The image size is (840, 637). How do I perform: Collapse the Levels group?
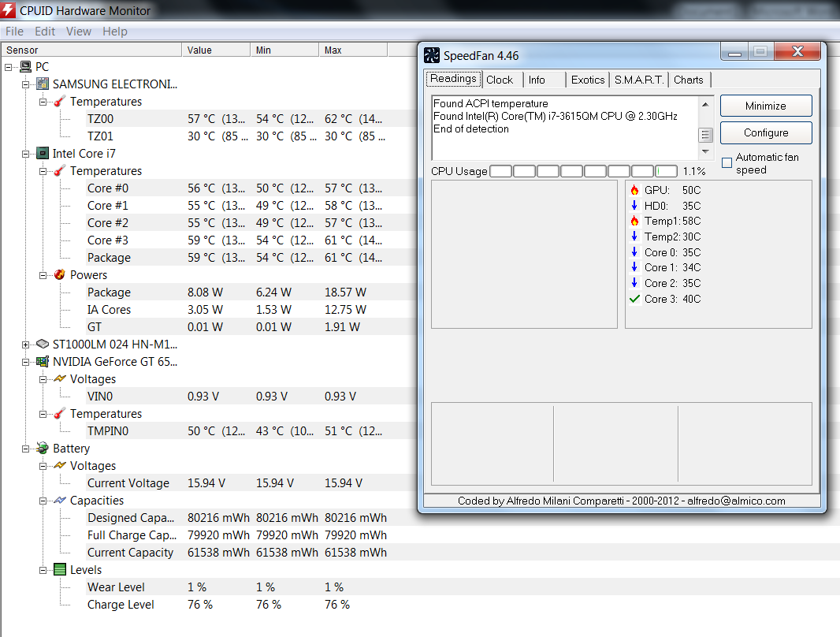[43, 570]
